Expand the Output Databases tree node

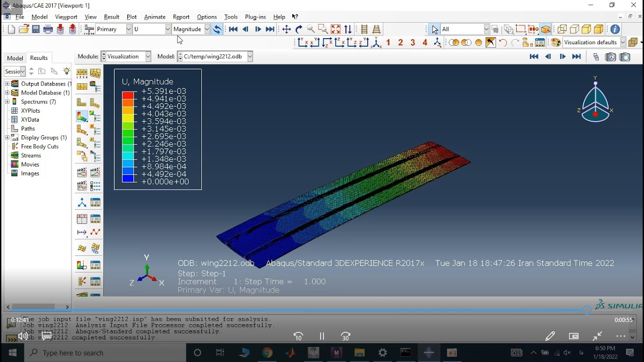pyautogui.click(x=8, y=84)
